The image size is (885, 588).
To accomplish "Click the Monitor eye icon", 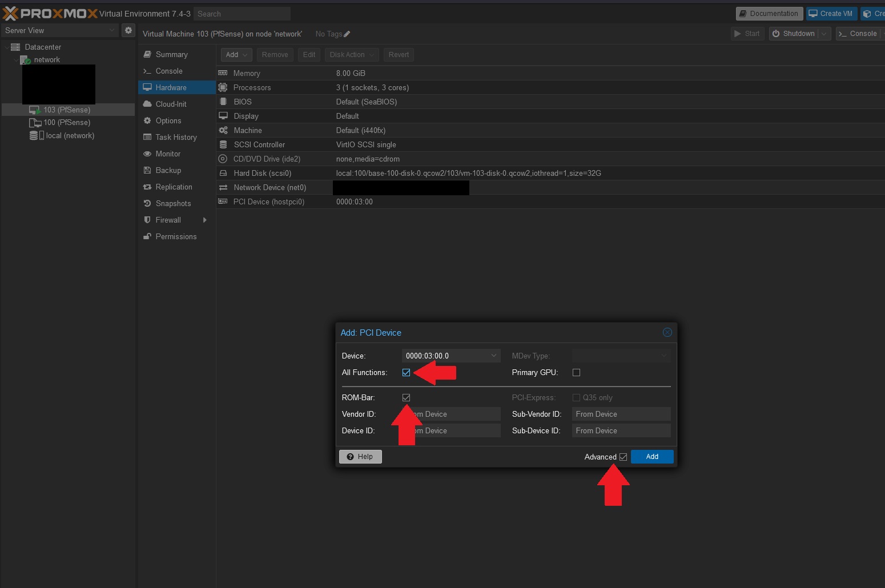I will tap(147, 154).
